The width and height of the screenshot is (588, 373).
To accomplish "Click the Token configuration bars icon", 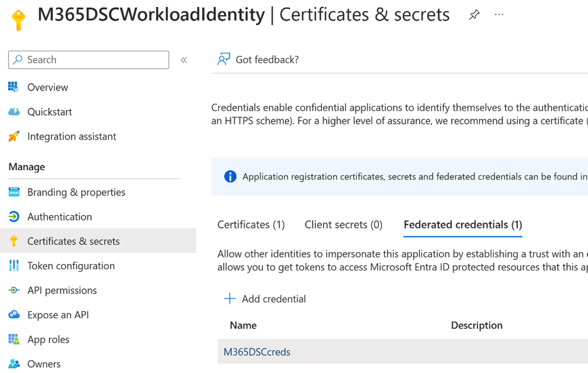I will (14, 266).
